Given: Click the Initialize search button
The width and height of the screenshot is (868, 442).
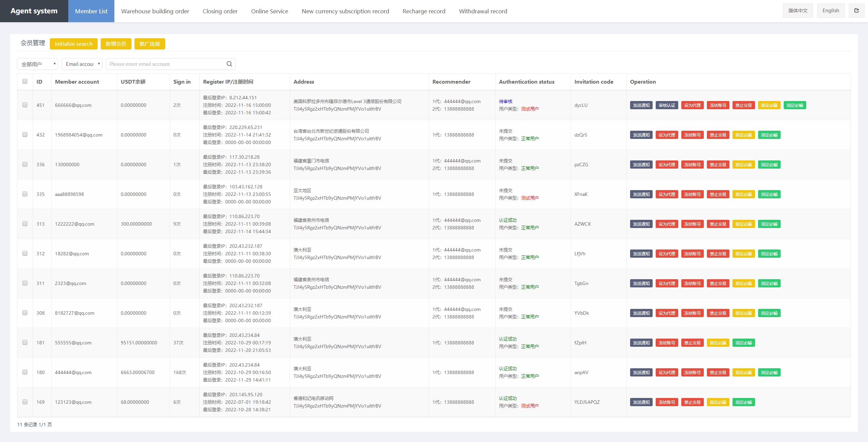Looking at the screenshot, I should 74,44.
